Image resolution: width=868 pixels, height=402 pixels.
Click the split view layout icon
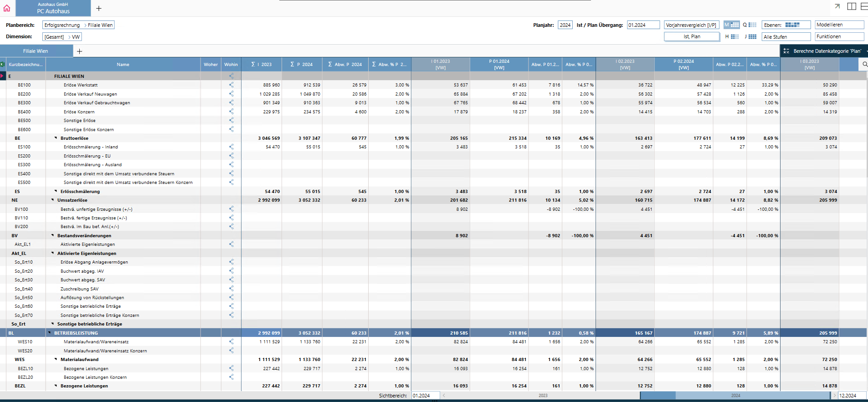pos(851,6)
